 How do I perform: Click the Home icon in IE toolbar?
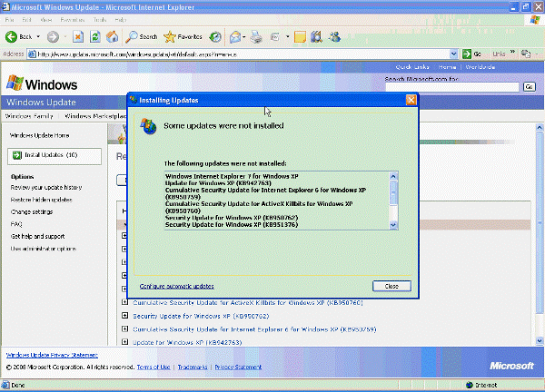click(x=112, y=36)
